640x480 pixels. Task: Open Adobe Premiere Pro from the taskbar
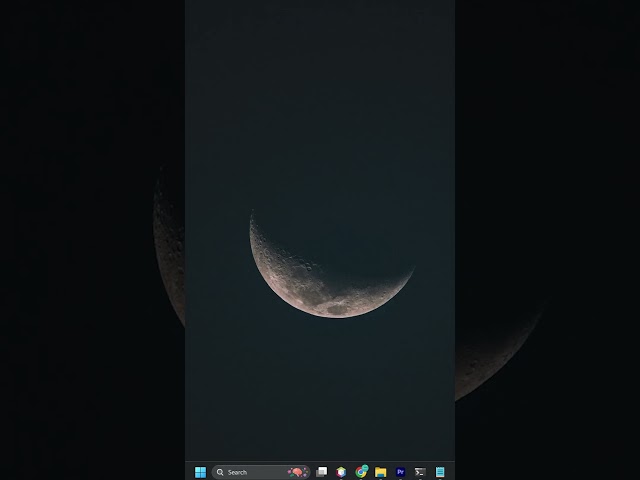(400, 472)
